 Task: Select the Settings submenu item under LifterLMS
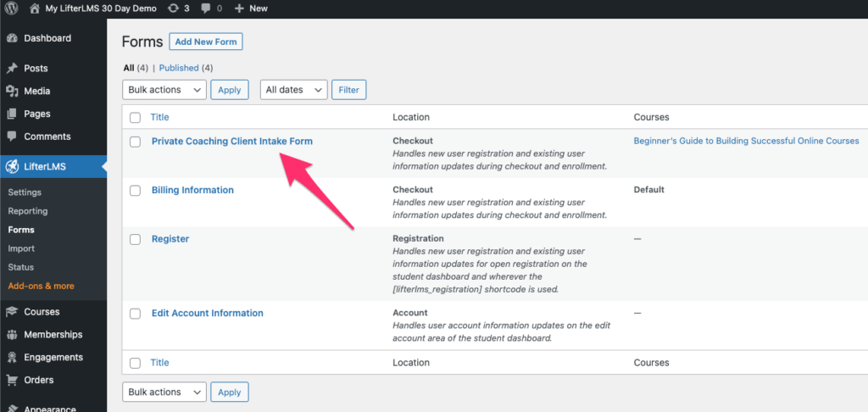[25, 192]
